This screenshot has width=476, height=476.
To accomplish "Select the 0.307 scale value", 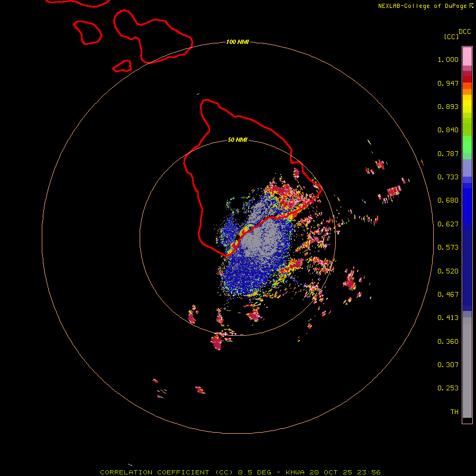I will coord(448,365).
